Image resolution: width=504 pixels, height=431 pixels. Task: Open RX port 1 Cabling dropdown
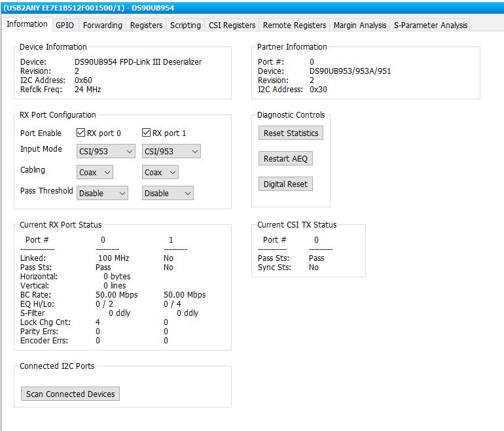(160, 173)
